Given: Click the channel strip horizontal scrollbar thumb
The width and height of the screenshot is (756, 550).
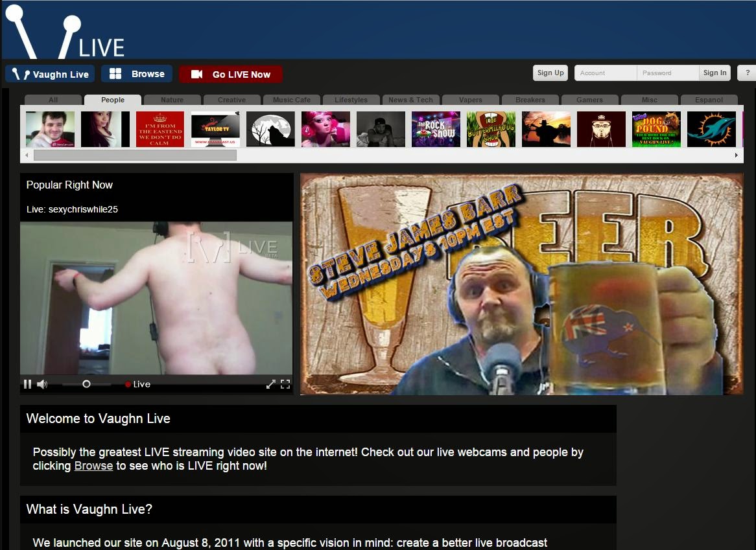Looking at the screenshot, I should 135,155.
